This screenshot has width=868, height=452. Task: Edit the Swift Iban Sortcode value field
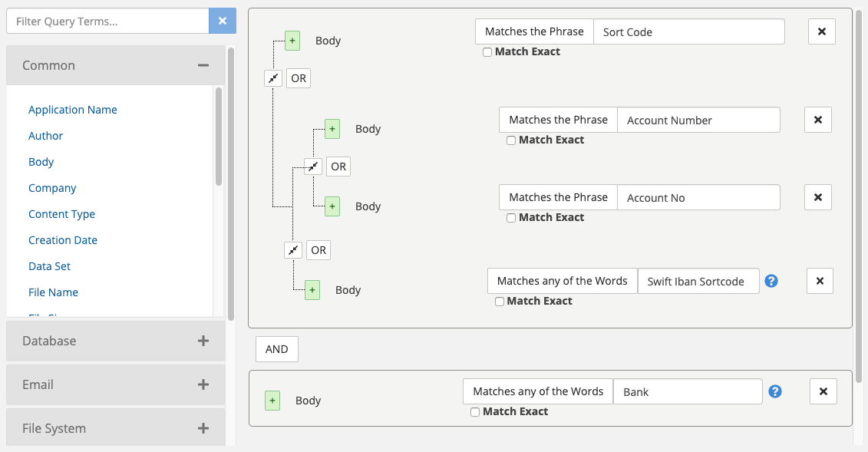tap(698, 281)
